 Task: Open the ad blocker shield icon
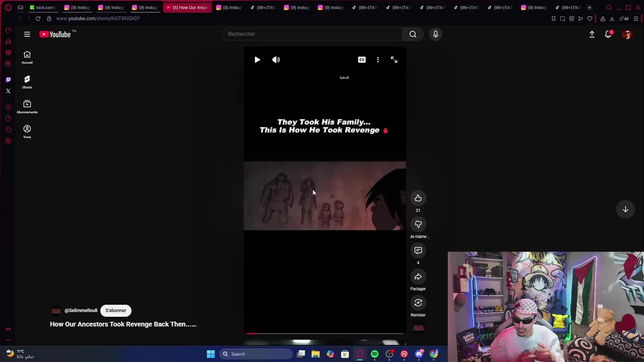(572, 19)
